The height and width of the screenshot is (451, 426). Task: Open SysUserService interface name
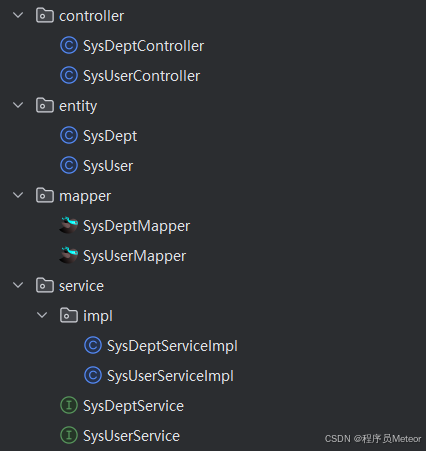[131, 436]
